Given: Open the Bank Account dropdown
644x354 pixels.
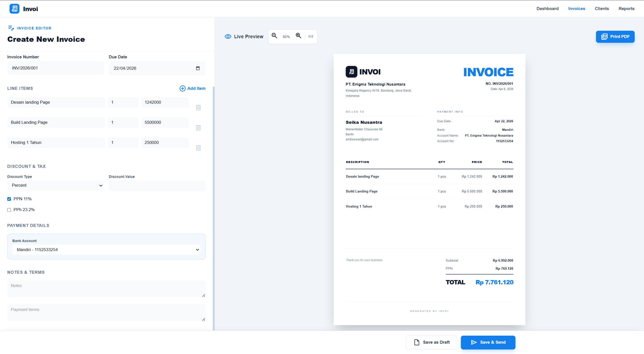Looking at the screenshot, I should (x=106, y=249).
